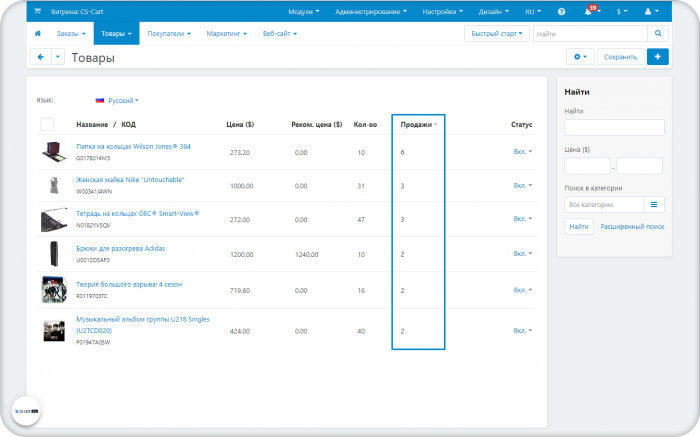This screenshot has width=700, height=437.
Task: Click the Сохранить button
Action: [620, 57]
